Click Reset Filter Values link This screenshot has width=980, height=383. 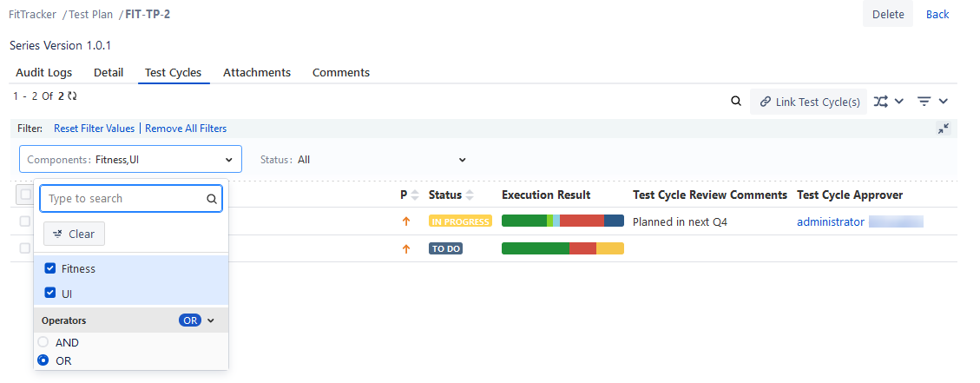pos(94,129)
